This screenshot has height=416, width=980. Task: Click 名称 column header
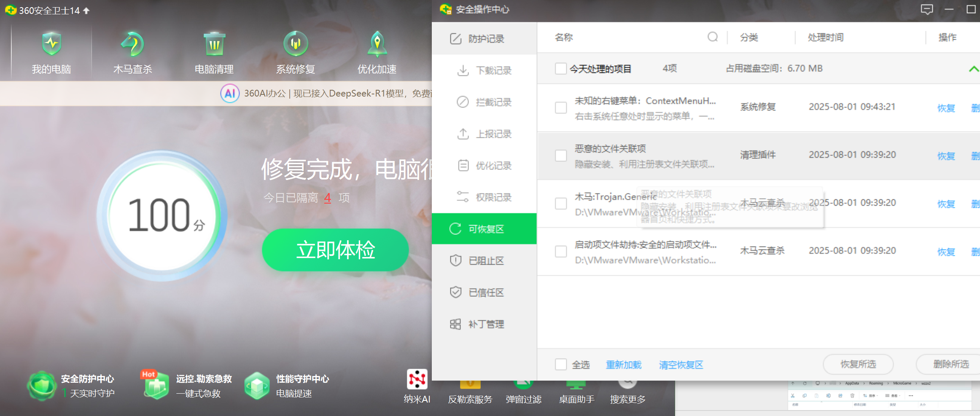click(x=564, y=38)
